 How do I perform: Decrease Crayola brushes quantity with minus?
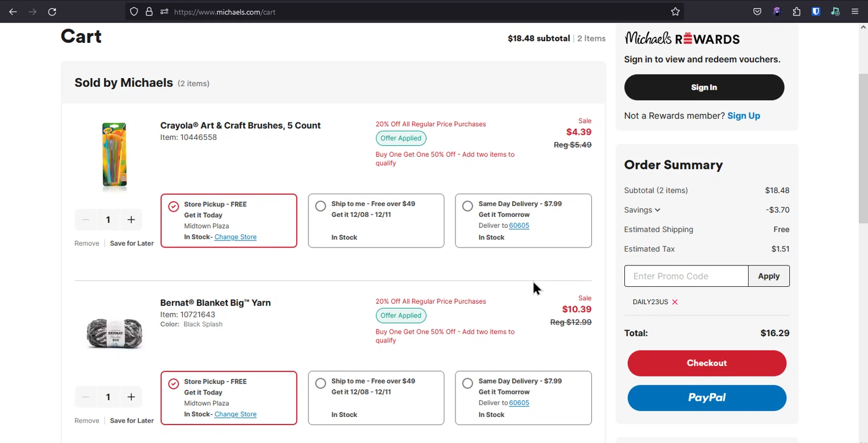(x=86, y=220)
